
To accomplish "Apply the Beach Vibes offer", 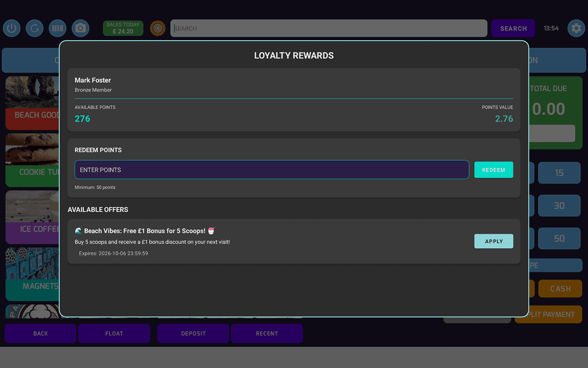I will (x=493, y=241).
